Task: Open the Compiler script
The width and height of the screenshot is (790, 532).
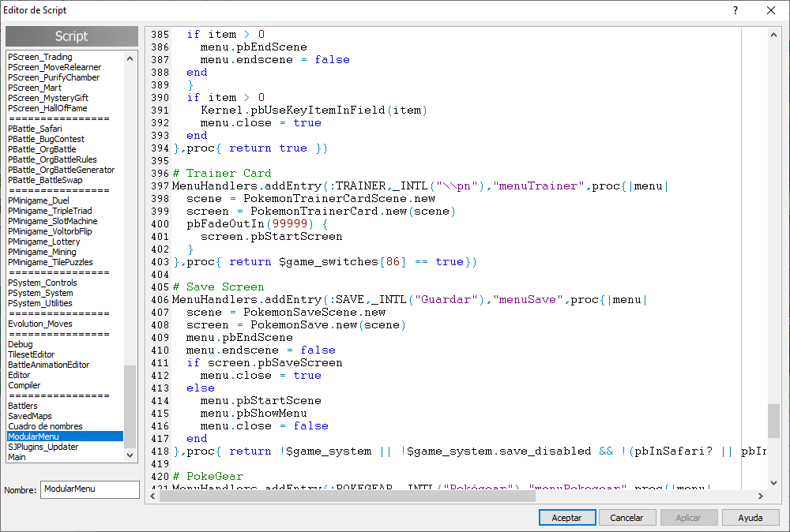Action: point(24,385)
